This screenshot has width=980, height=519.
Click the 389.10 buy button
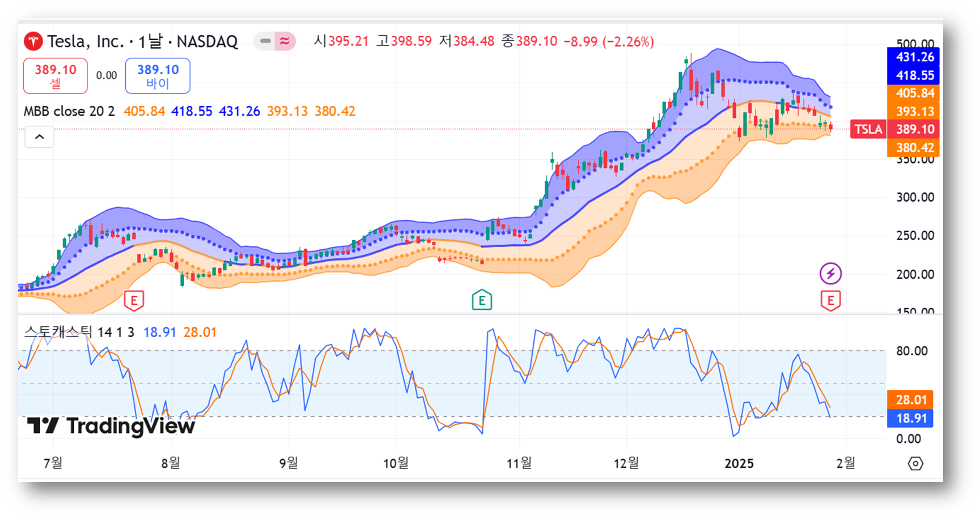click(x=158, y=76)
